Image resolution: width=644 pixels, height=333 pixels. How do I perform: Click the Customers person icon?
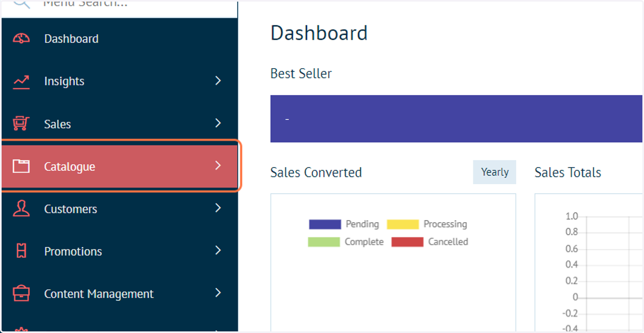(21, 208)
